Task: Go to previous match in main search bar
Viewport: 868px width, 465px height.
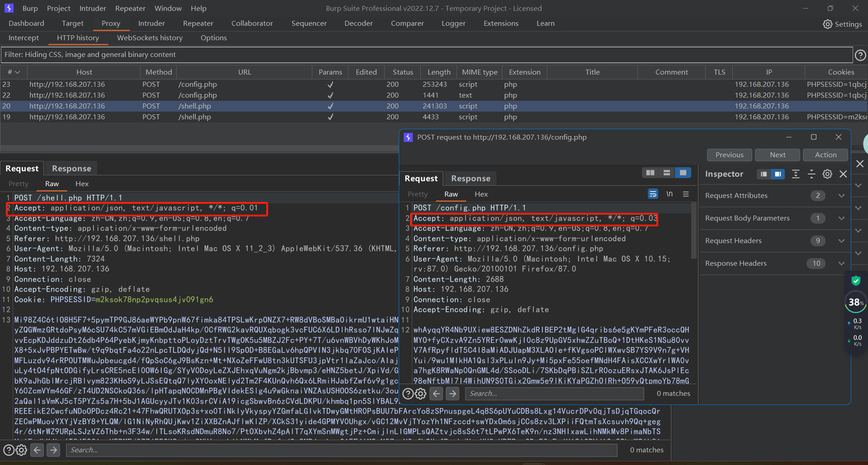Action: [x=38, y=450]
